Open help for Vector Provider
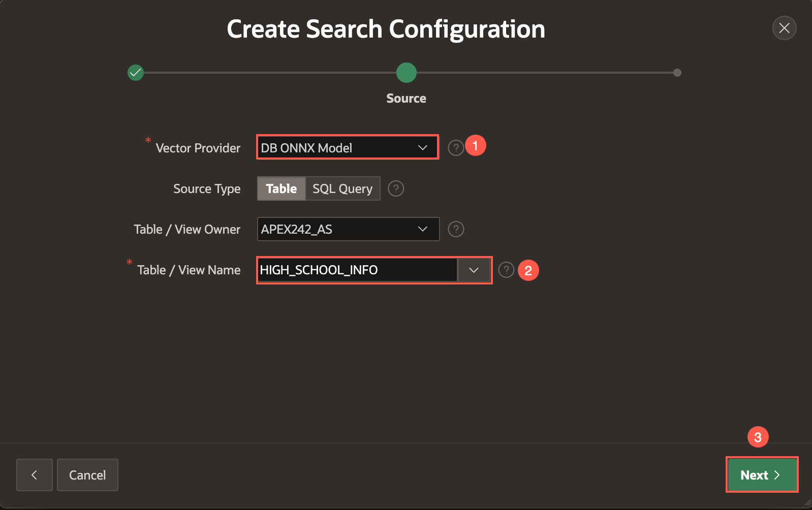 click(456, 148)
